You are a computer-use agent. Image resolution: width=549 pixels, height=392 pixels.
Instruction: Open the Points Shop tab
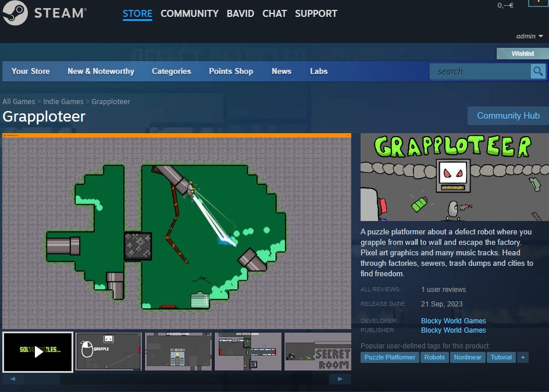[x=231, y=72]
